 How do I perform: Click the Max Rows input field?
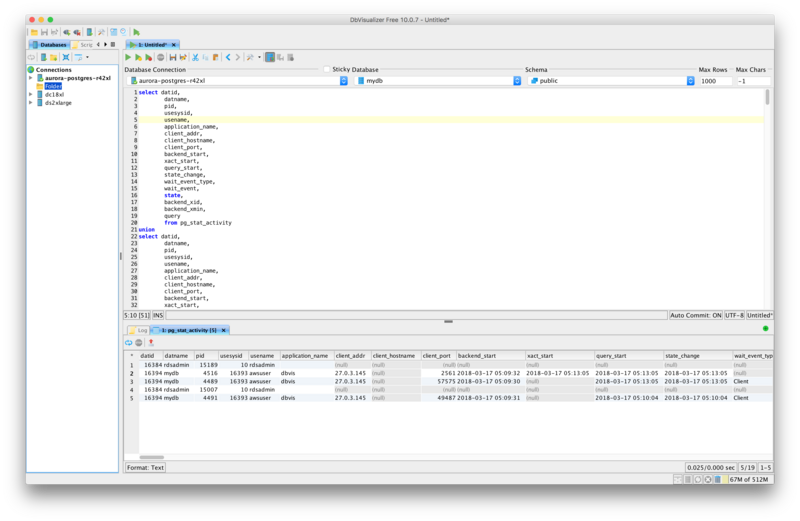716,81
